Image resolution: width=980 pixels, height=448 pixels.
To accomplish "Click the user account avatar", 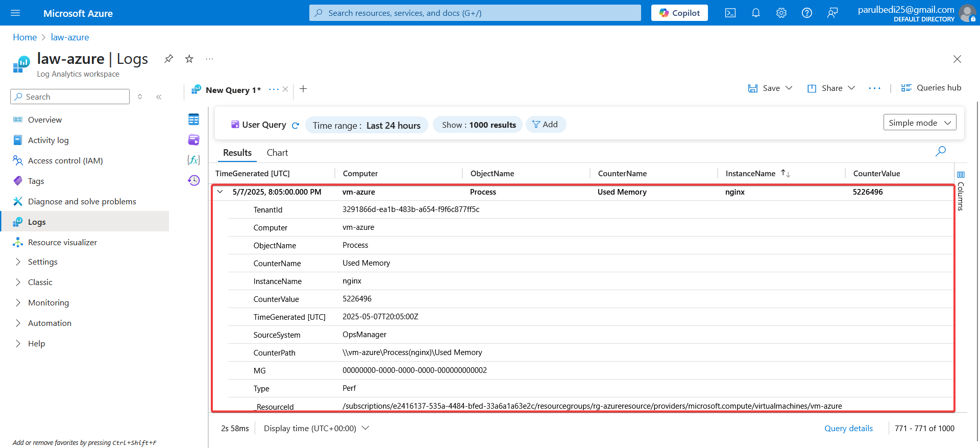I will tap(967, 13).
